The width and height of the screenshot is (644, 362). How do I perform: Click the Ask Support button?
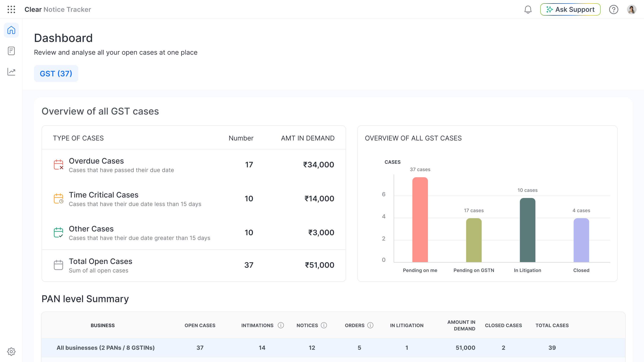570,9
